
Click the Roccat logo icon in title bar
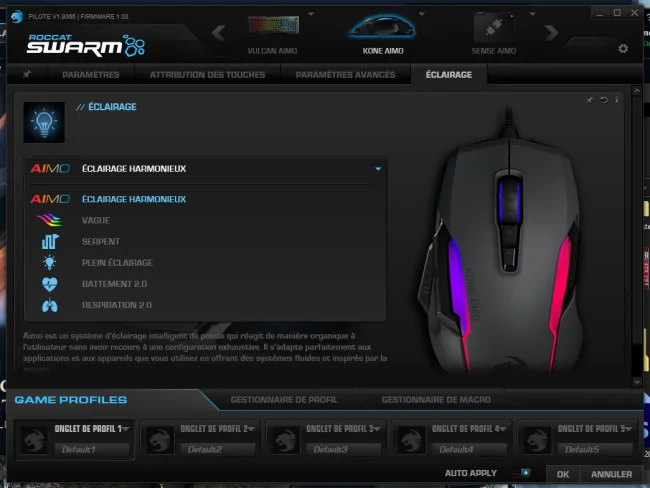click(17, 17)
